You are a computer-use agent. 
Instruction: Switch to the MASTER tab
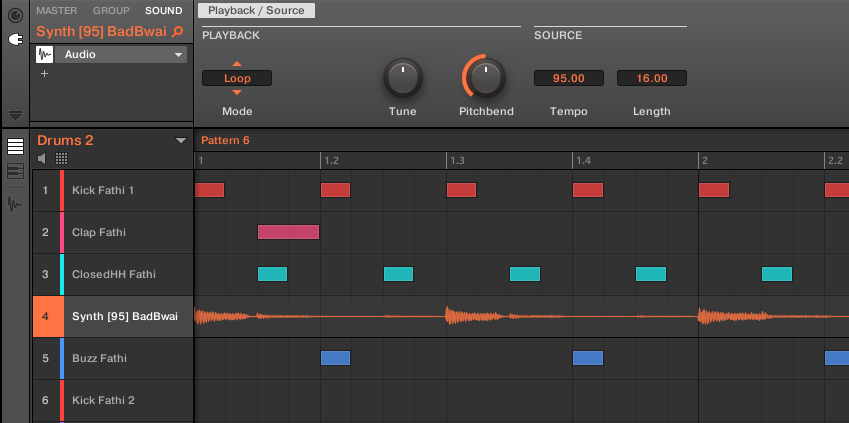[56, 11]
